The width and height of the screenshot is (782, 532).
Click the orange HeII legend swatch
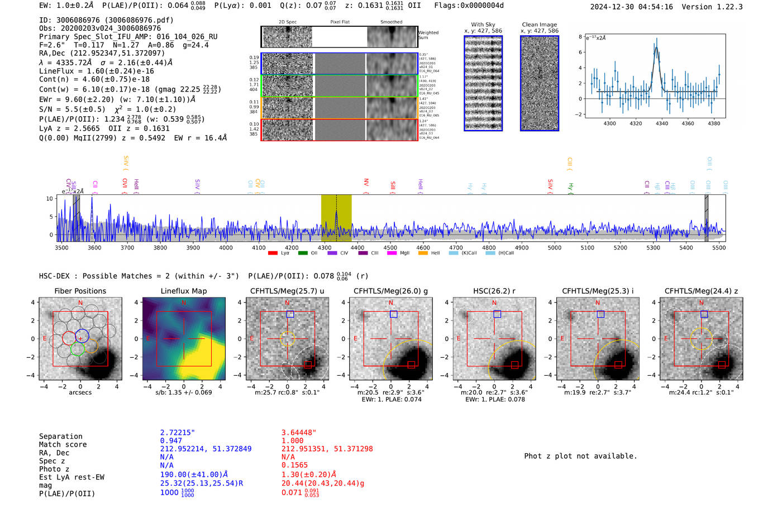tap(423, 253)
